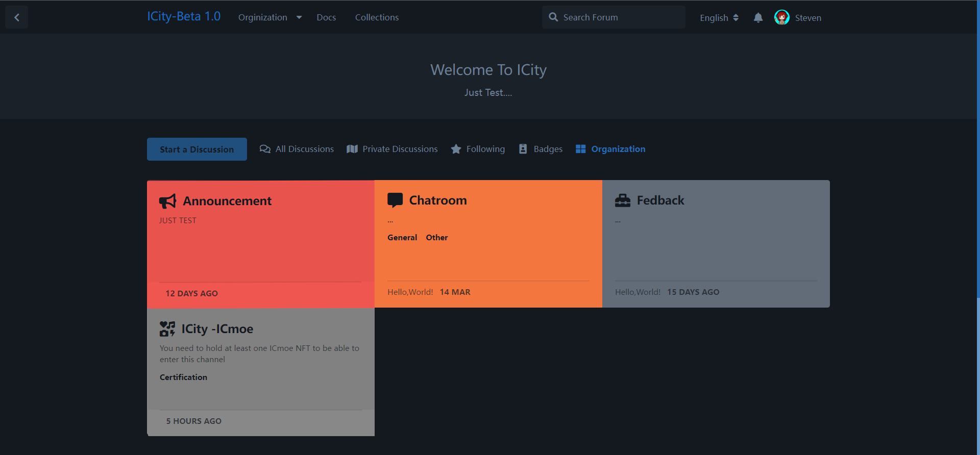980x455 pixels.
Task: Open the General subtag in Chatroom
Action: click(402, 238)
